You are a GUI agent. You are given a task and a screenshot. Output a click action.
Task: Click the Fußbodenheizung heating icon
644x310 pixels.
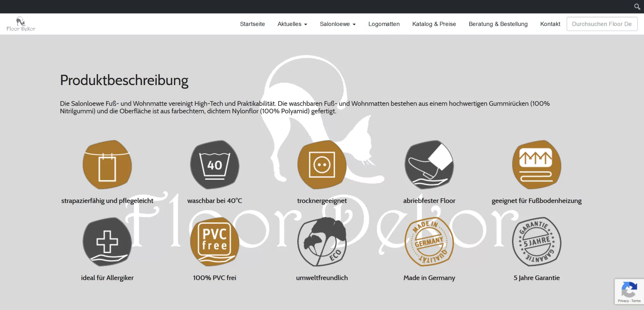[x=537, y=165]
